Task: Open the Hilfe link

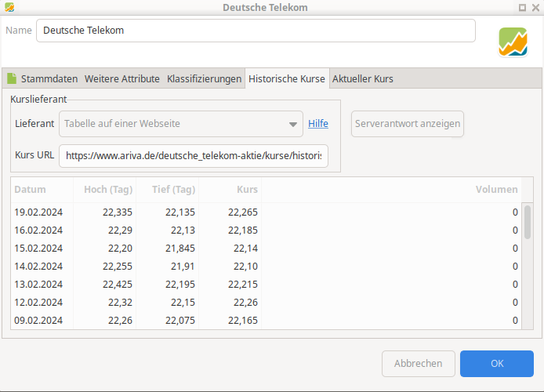Action: point(318,124)
